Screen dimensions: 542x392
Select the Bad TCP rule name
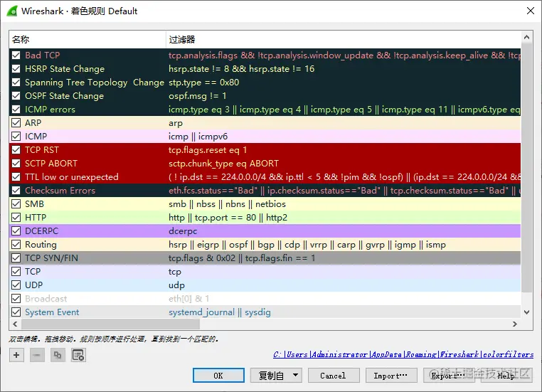(42, 55)
